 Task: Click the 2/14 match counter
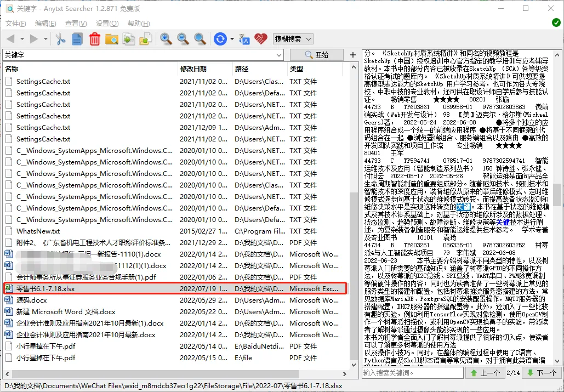pyautogui.click(x=513, y=373)
